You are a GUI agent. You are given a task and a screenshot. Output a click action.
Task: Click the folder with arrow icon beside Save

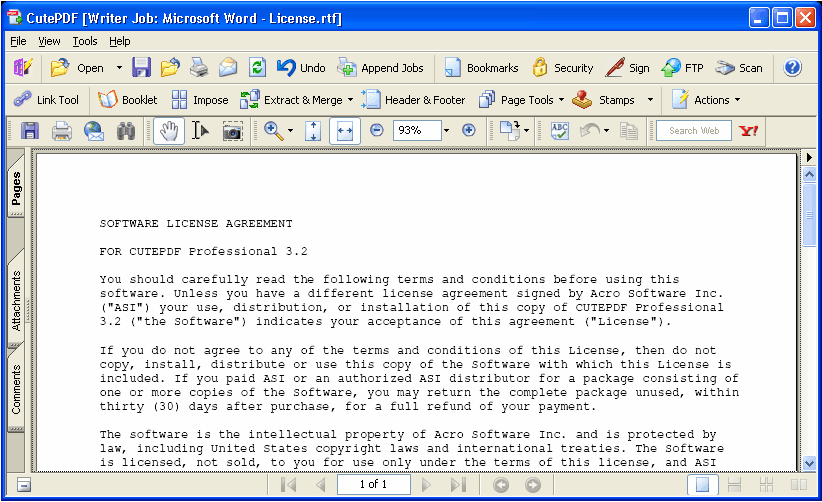pyautogui.click(x=170, y=68)
